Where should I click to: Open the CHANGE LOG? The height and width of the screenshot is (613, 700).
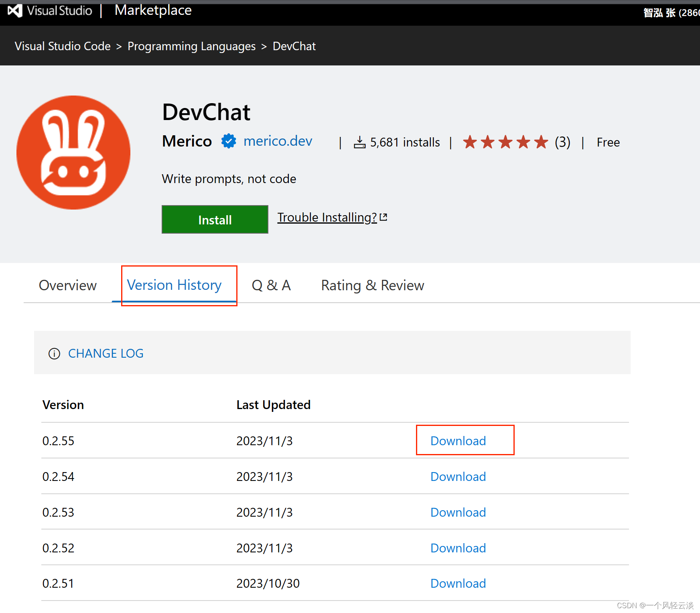click(106, 353)
